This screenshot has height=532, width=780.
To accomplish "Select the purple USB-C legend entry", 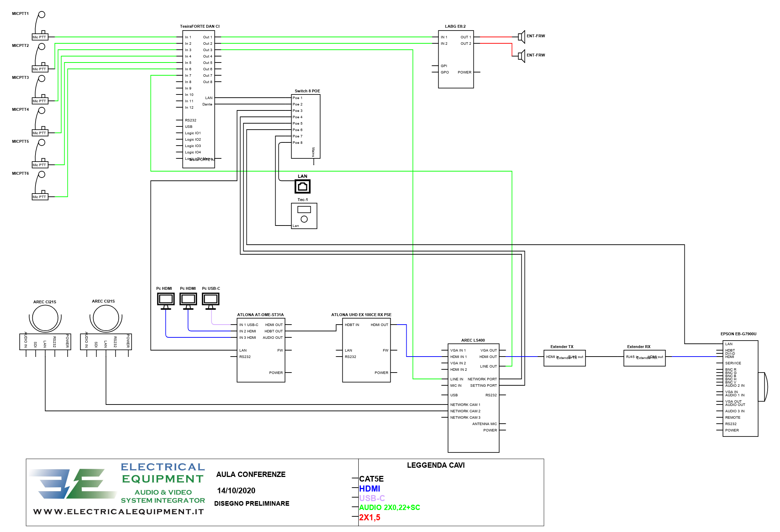I will click(x=372, y=498).
